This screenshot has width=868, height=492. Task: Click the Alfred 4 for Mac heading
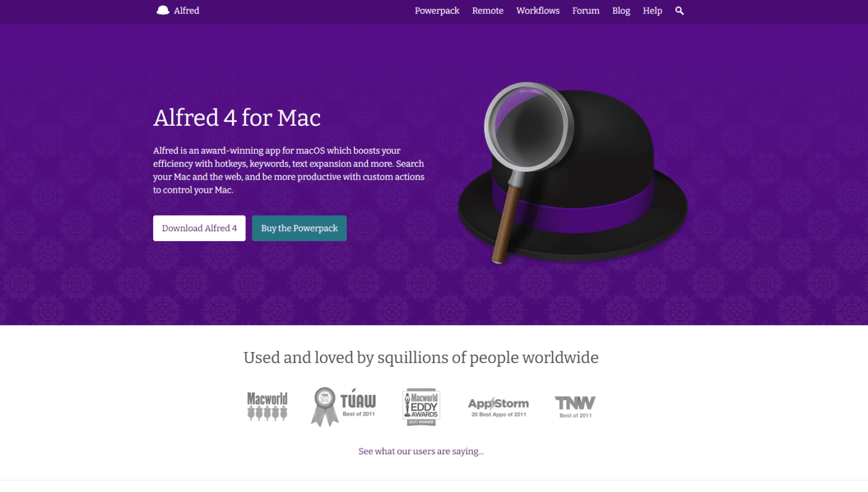237,118
